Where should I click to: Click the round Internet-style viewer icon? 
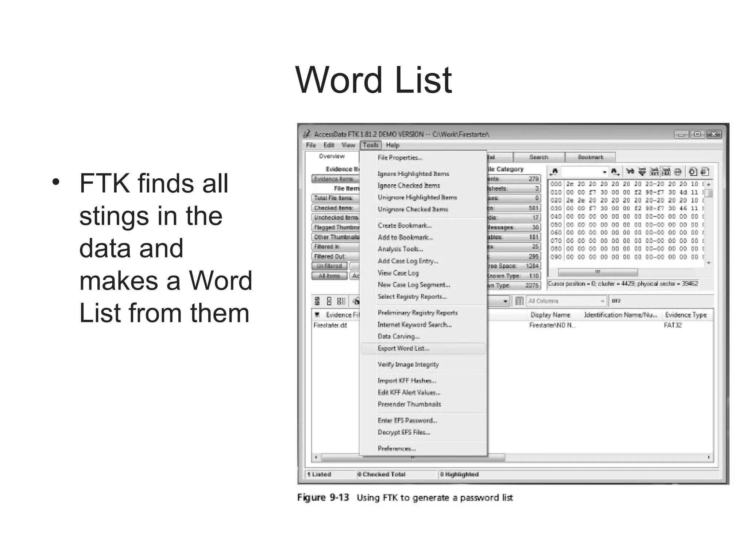click(678, 171)
